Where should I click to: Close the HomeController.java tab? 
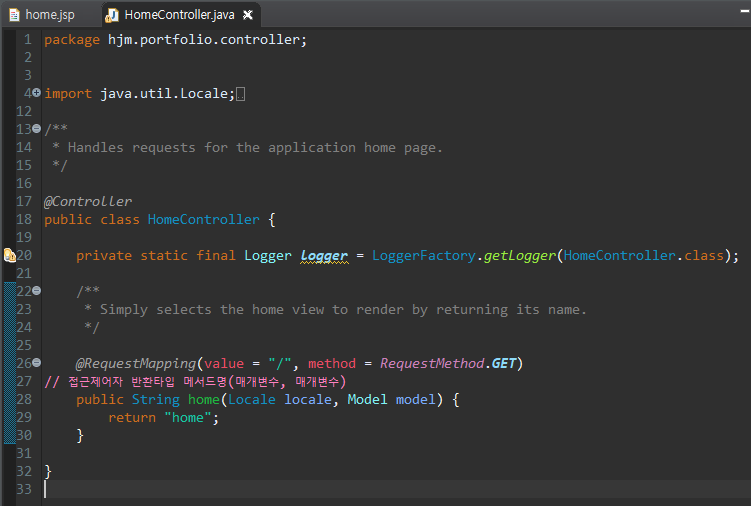coord(248,15)
